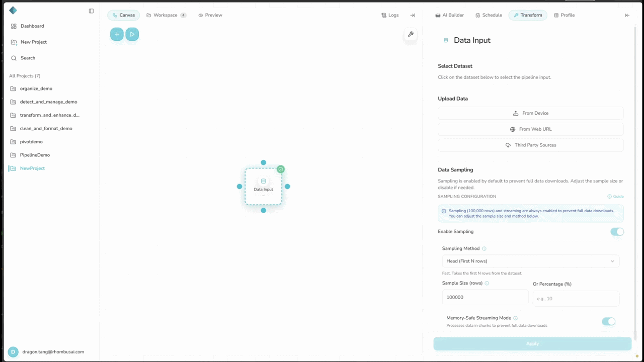The image size is (644, 362).
Task: Open the Sampling Method dropdown
Action: [531, 261]
